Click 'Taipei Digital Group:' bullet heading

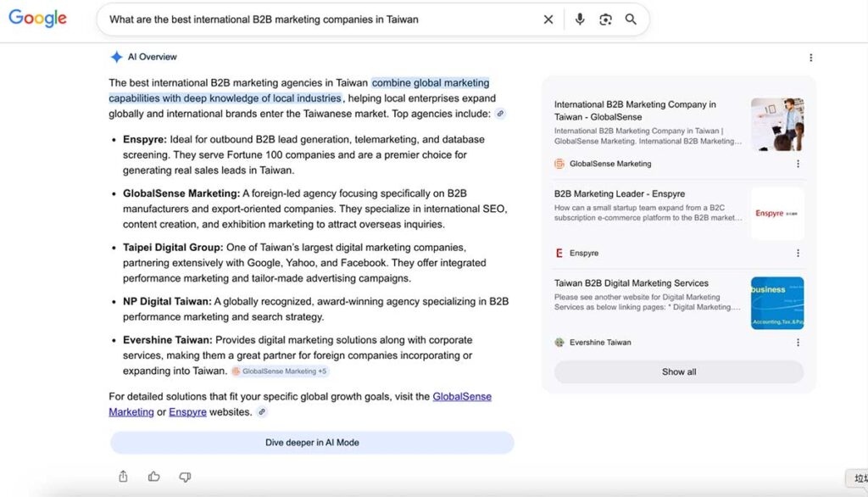[x=173, y=247]
